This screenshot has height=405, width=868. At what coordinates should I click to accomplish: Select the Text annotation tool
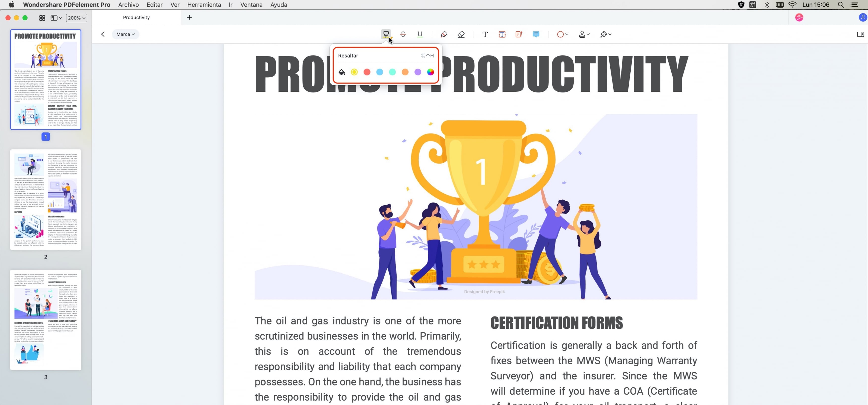tap(485, 34)
